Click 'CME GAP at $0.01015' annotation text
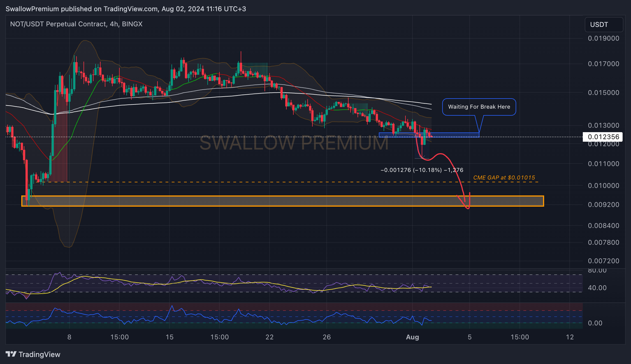 click(x=504, y=178)
